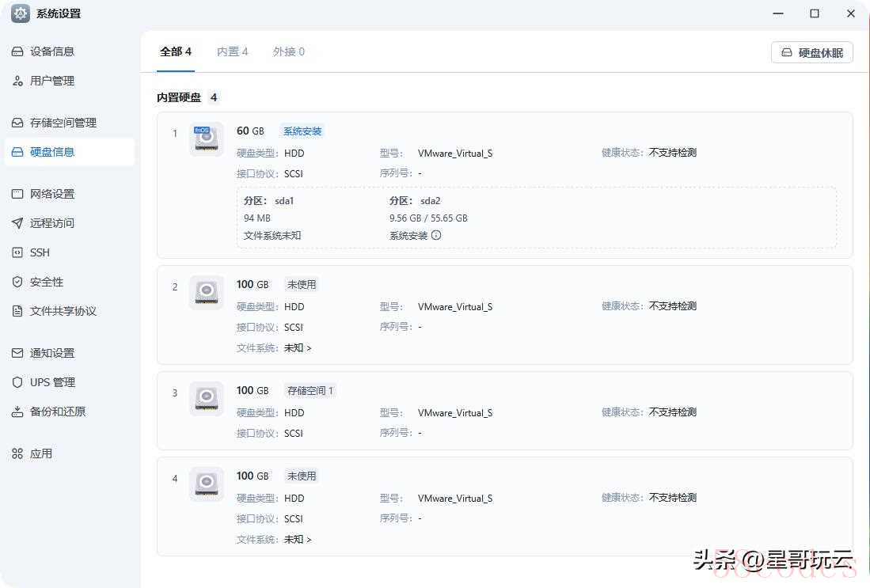Open 文件共享协议 settings
The image size is (870, 588).
(x=63, y=311)
